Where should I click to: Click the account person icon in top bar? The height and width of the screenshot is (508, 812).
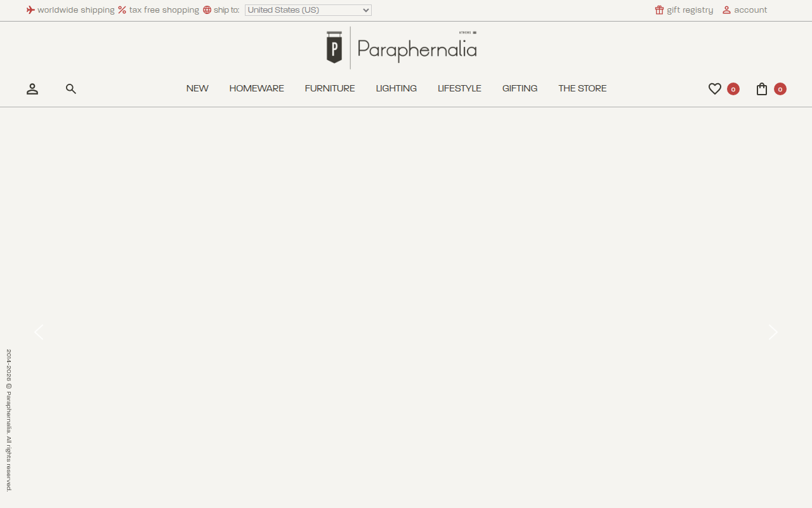727,10
